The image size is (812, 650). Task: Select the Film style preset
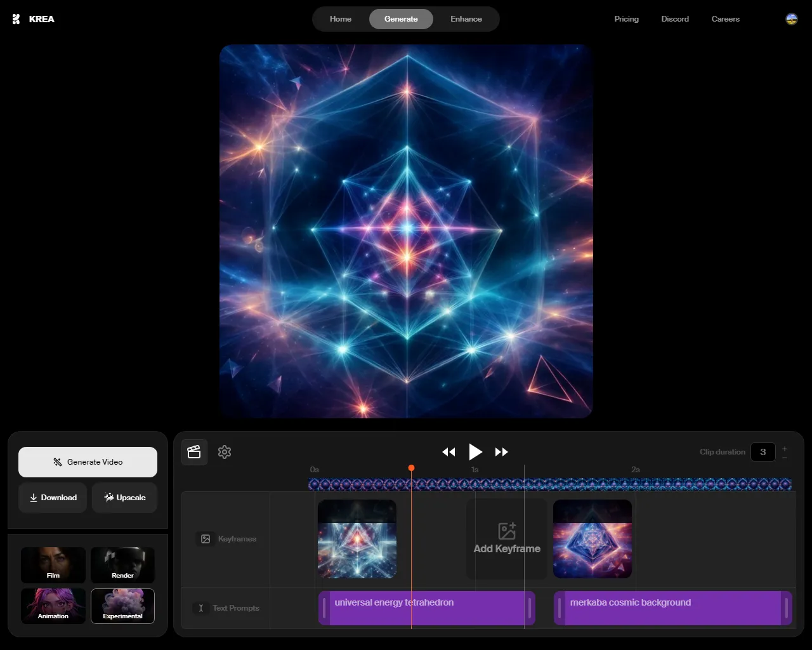53,565
